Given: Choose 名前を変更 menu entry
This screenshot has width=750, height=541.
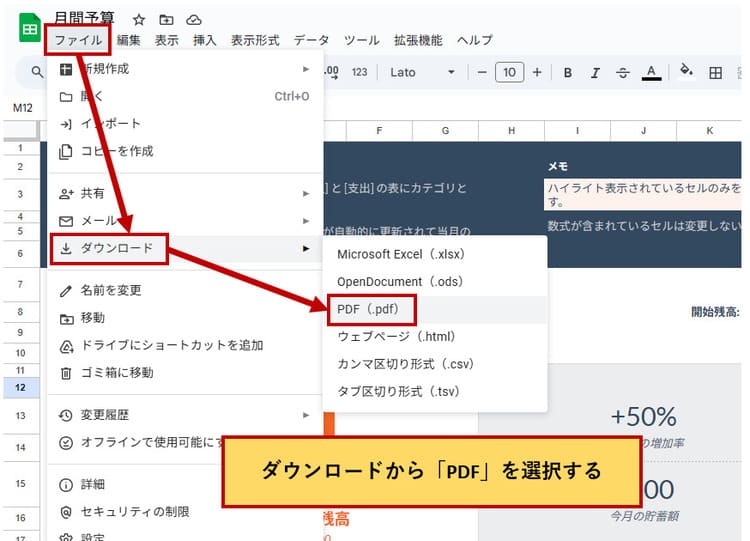Looking at the screenshot, I should (186, 290).
